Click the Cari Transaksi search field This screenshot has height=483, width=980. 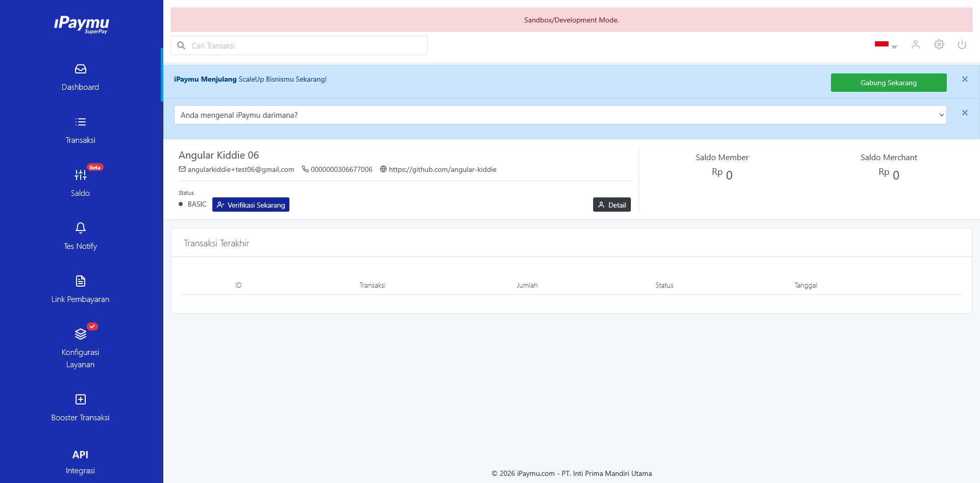pos(299,45)
